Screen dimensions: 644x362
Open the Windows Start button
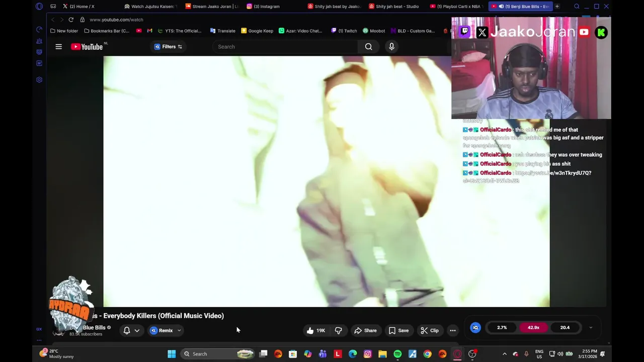172,354
